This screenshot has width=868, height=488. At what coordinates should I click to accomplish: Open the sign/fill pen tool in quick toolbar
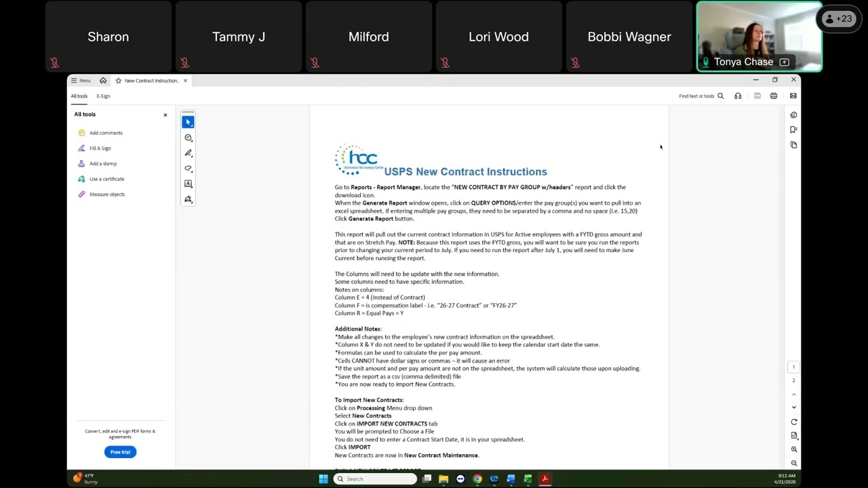click(189, 199)
